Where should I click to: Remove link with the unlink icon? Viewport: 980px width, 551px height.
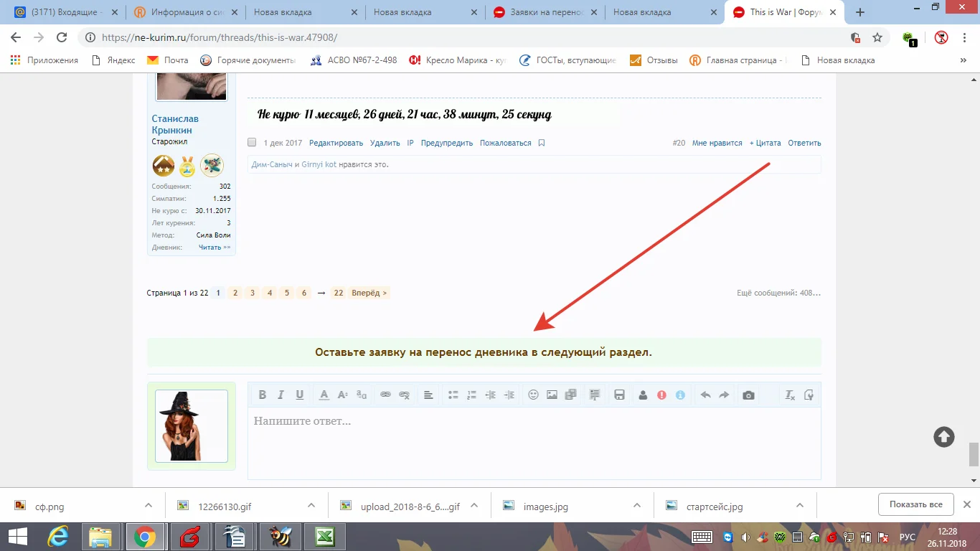tap(404, 395)
